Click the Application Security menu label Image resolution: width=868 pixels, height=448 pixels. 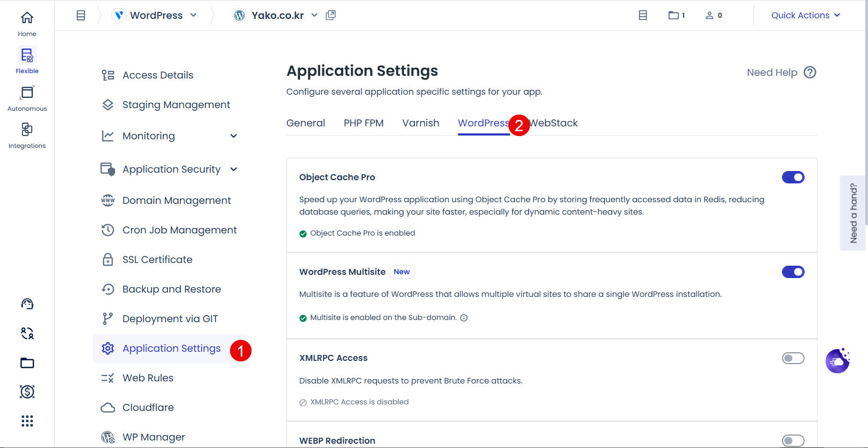pos(171,169)
